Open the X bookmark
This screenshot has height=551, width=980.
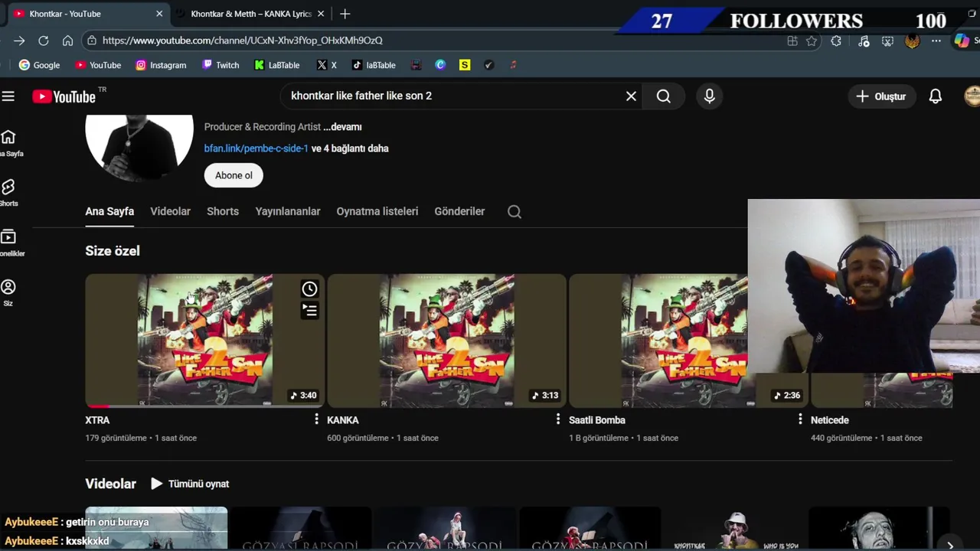click(327, 65)
